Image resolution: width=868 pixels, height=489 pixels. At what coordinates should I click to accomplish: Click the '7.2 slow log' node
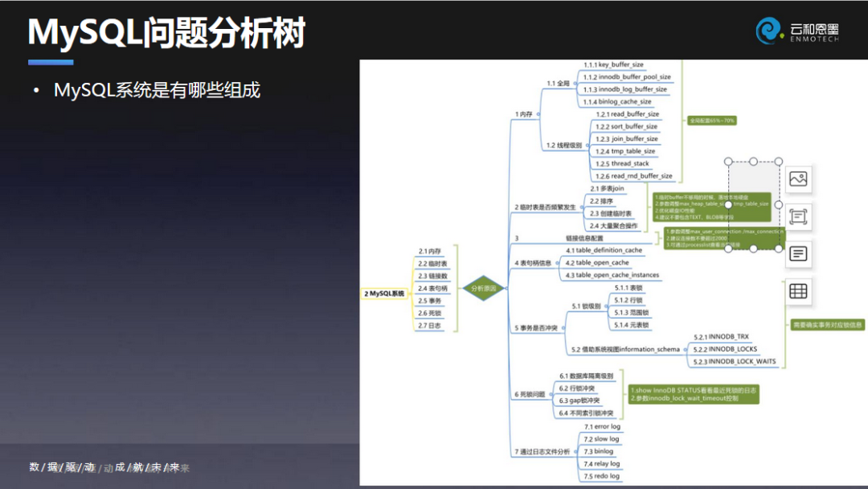[601, 439]
